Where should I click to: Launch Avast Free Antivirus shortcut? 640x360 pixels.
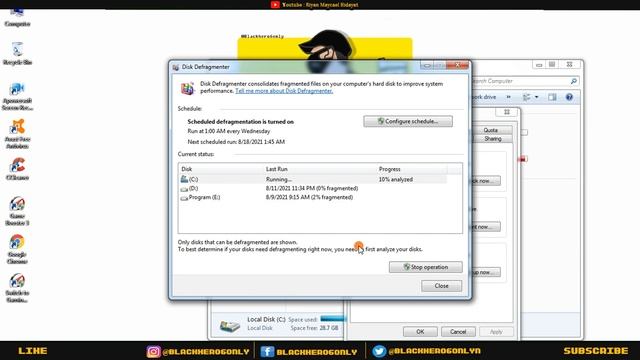click(x=17, y=134)
